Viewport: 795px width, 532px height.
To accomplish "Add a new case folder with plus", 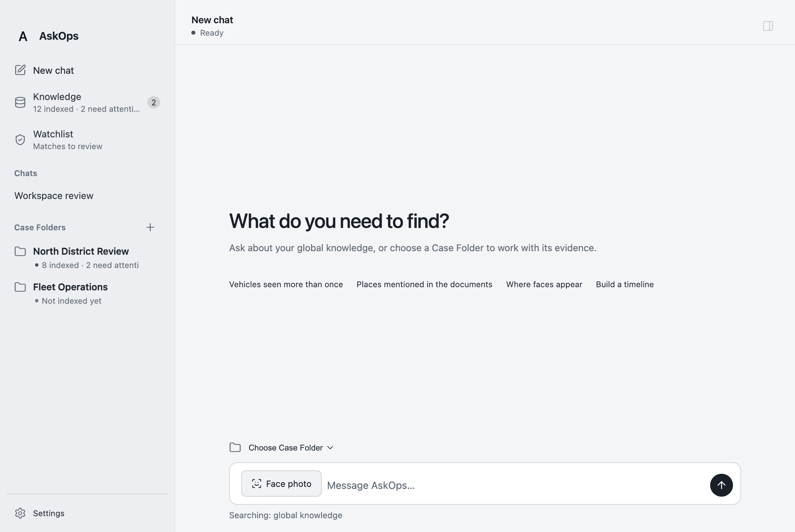I will tap(150, 227).
